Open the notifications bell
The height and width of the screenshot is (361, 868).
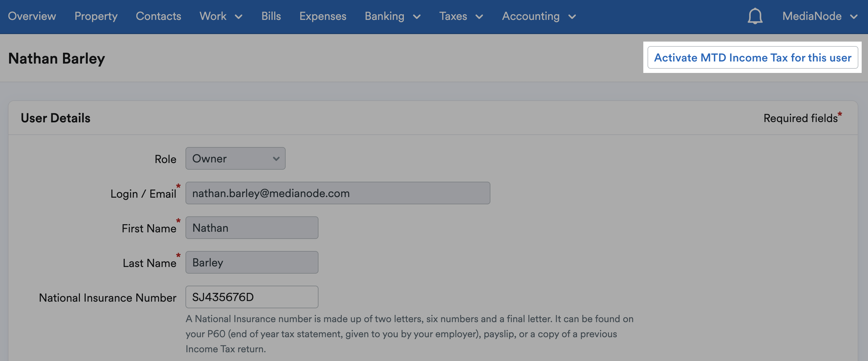click(x=755, y=16)
